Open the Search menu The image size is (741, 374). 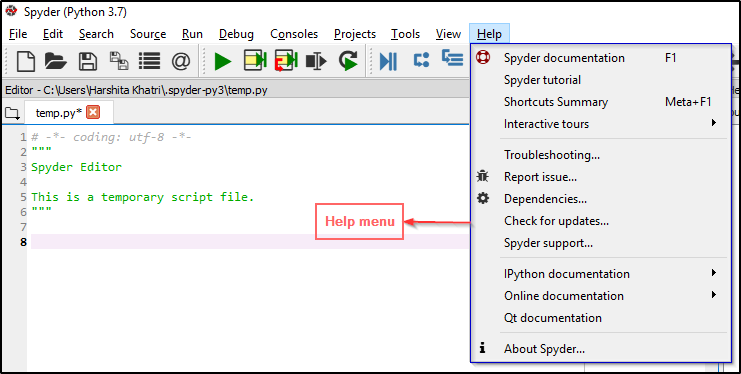pyautogui.click(x=96, y=34)
